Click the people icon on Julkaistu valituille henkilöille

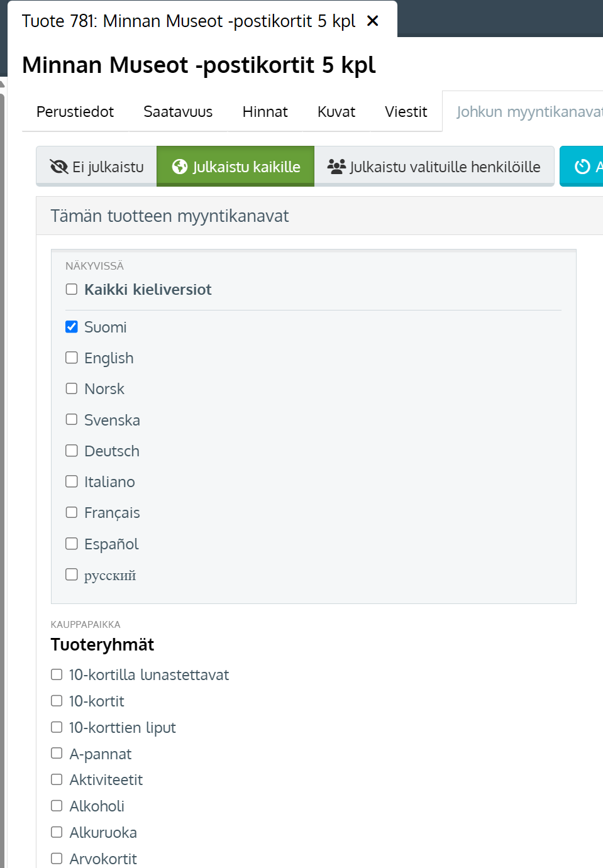[x=336, y=167]
